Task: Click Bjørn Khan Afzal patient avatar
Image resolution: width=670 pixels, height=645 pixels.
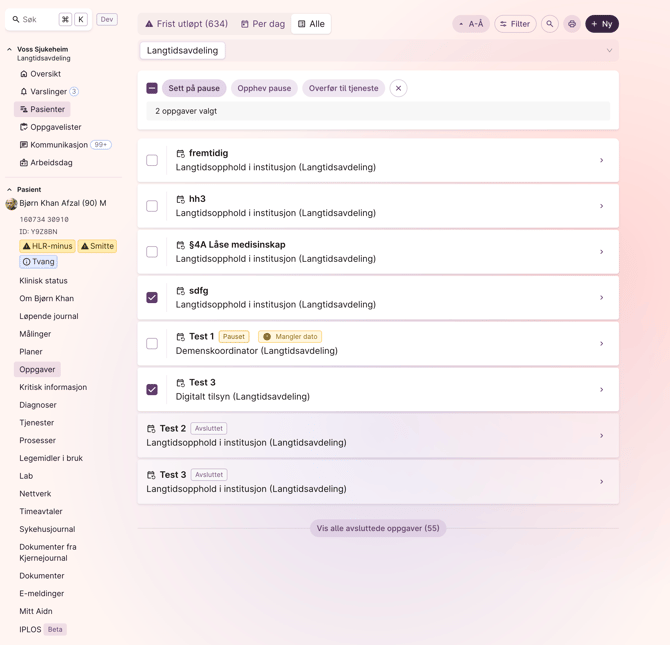Action: (x=12, y=204)
